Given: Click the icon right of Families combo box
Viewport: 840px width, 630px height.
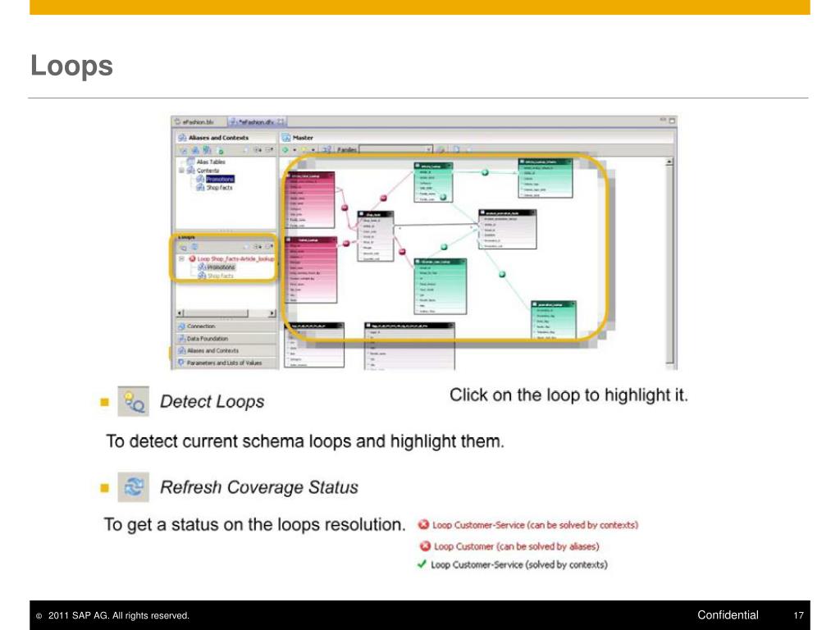Looking at the screenshot, I should tap(441, 150).
